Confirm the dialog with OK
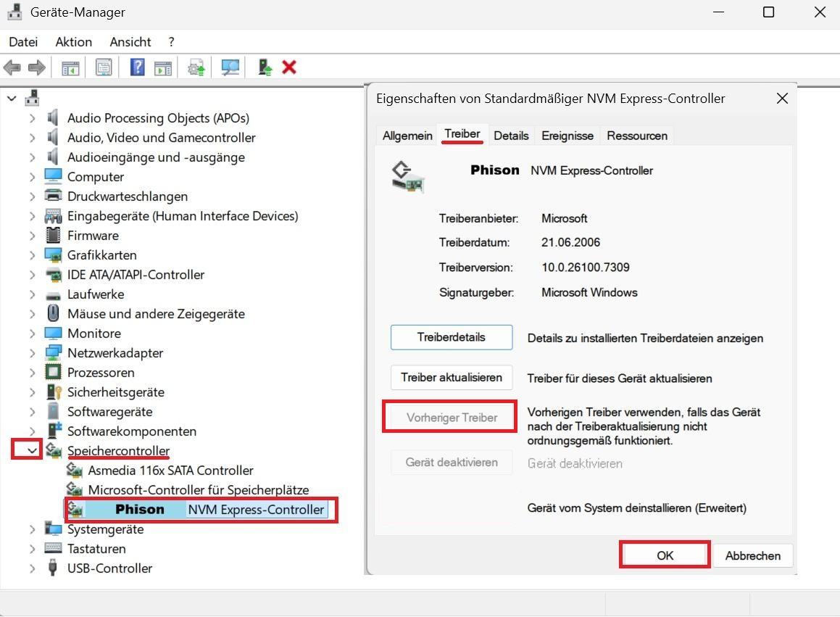Screen dimensions: 840x617 tap(665, 555)
